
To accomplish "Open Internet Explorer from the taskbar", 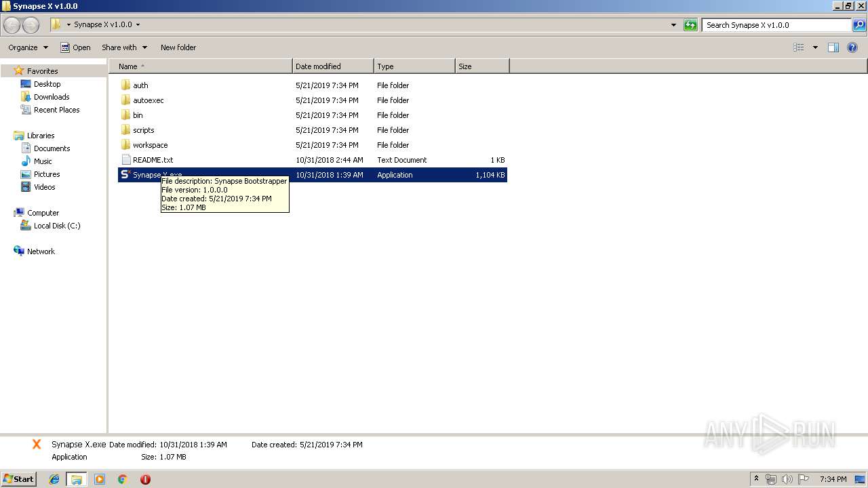I will pyautogui.click(x=54, y=479).
